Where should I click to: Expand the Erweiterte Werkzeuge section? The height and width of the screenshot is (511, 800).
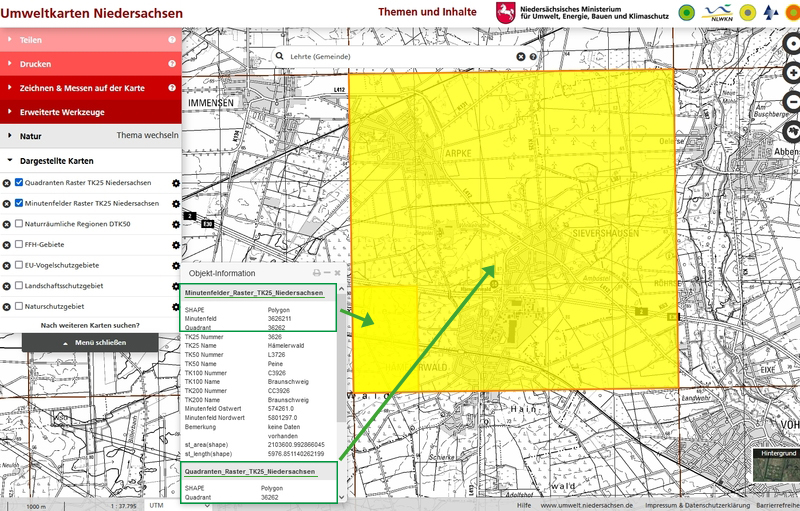click(x=62, y=112)
